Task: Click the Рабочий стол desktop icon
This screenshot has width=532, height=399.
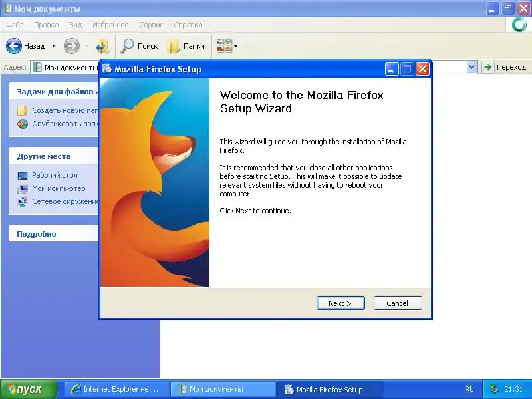Action: tap(23, 176)
